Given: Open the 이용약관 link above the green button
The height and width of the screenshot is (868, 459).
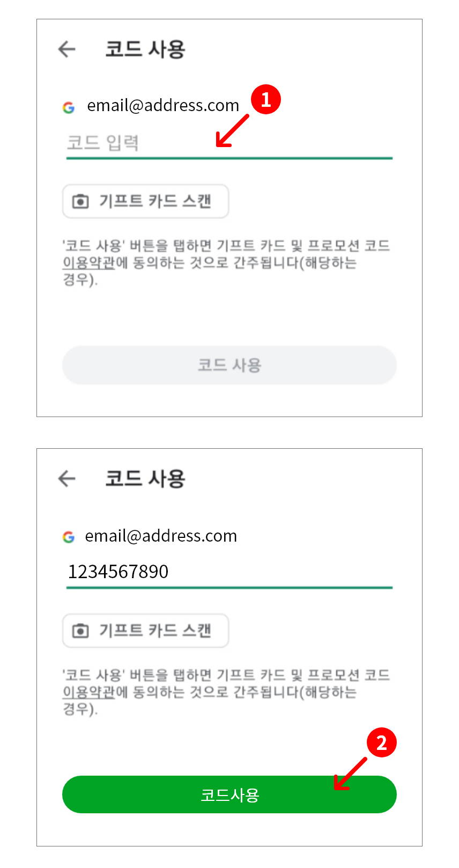Looking at the screenshot, I should coord(89,692).
